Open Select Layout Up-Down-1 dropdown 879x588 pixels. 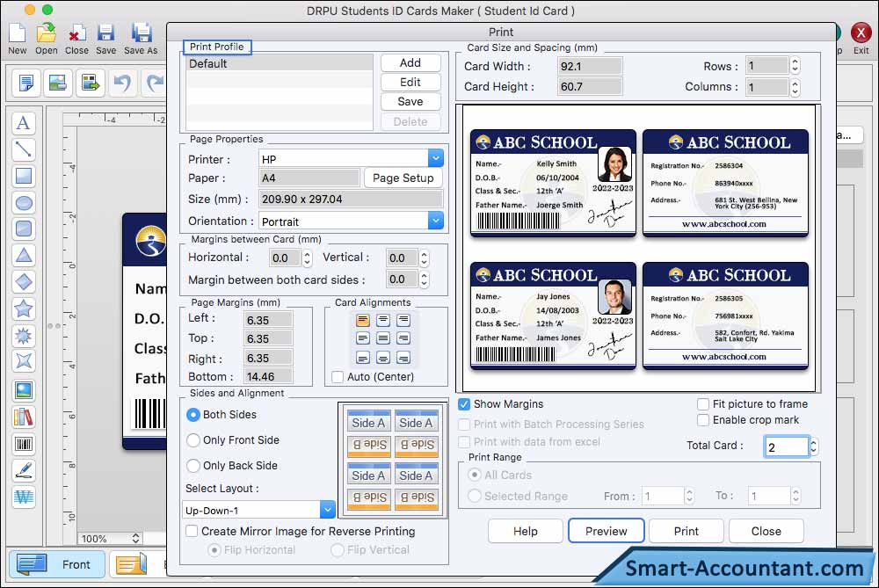[x=327, y=510]
